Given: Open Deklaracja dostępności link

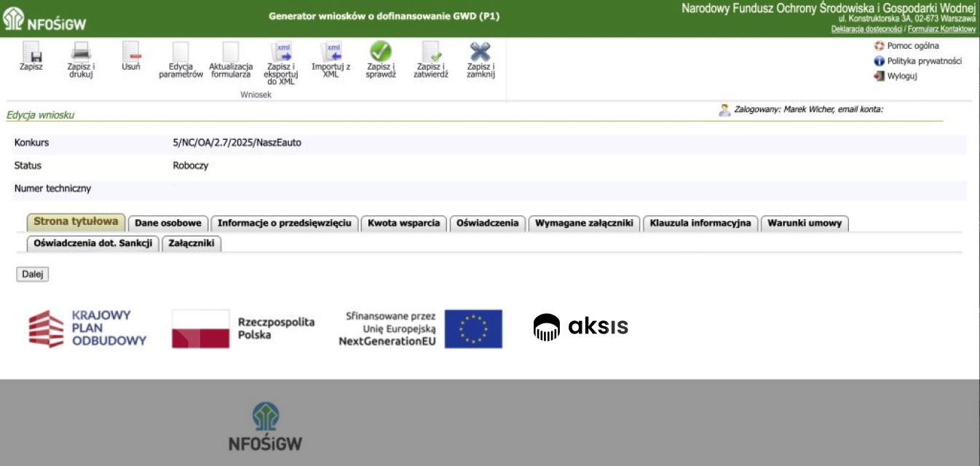Looking at the screenshot, I should pos(866,29).
